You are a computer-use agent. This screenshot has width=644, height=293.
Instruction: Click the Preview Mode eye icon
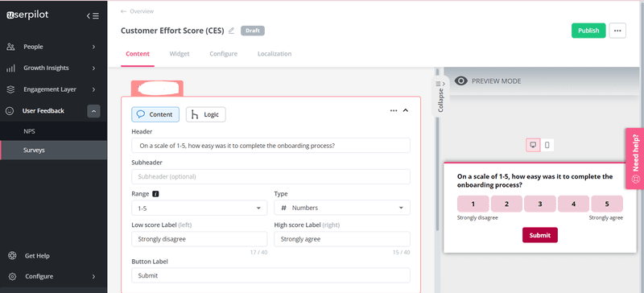(x=461, y=81)
